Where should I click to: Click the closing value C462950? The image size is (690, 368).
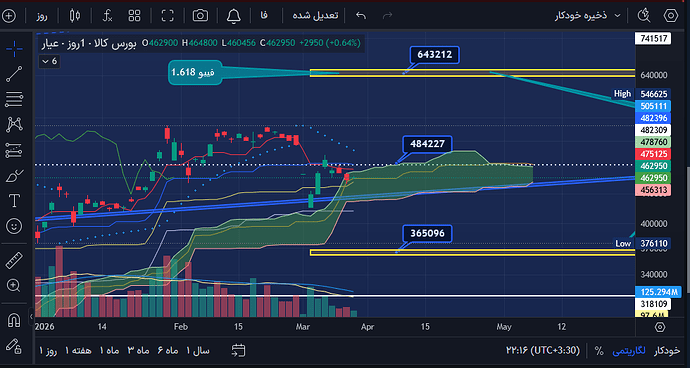coord(277,43)
